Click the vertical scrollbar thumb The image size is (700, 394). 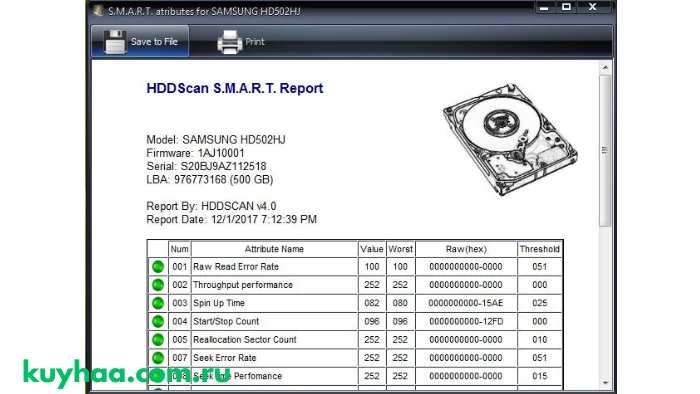pyautogui.click(x=605, y=150)
